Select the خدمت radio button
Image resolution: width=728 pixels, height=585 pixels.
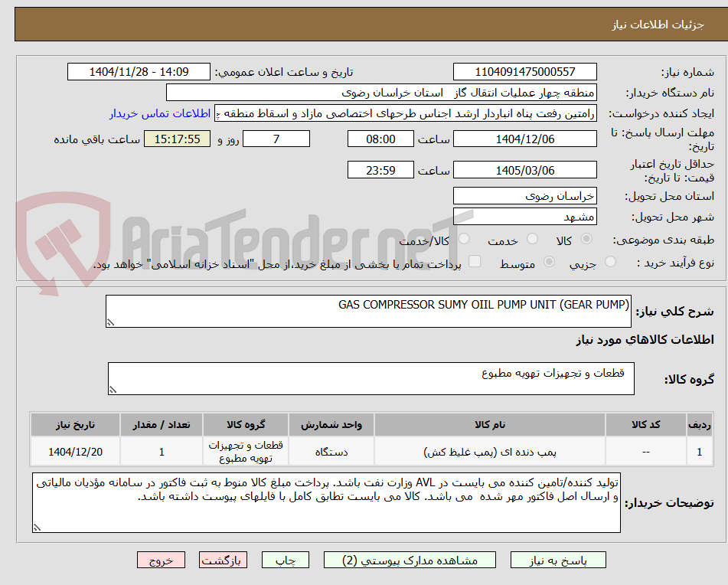coord(532,239)
